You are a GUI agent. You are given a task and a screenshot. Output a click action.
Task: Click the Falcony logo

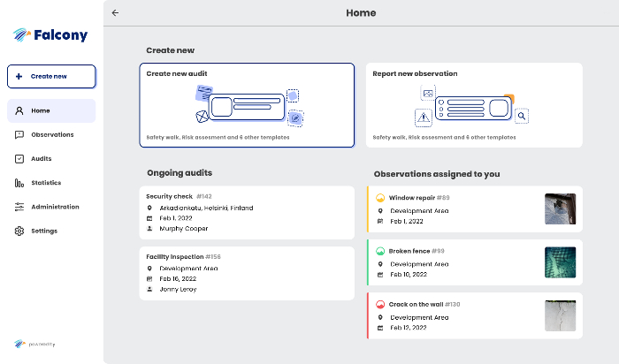coord(48,35)
